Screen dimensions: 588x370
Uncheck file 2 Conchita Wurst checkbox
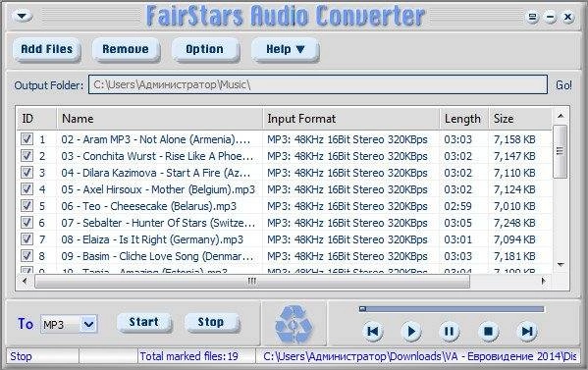pyautogui.click(x=27, y=156)
